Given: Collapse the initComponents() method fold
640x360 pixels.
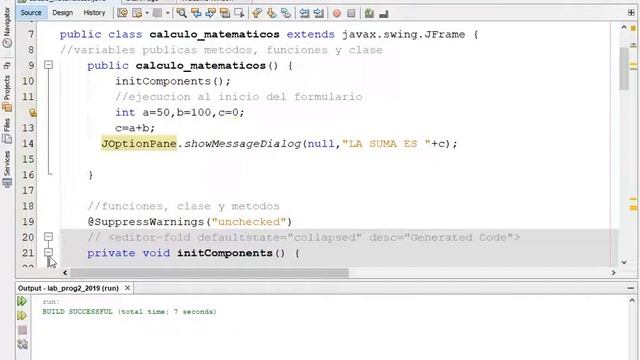Looking at the screenshot, I should pyautogui.click(x=49, y=252).
